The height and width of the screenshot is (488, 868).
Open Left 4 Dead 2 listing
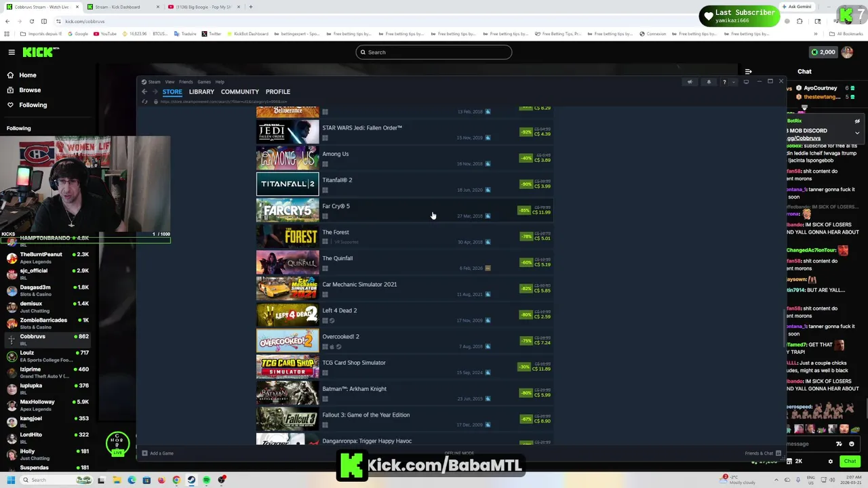point(405,314)
